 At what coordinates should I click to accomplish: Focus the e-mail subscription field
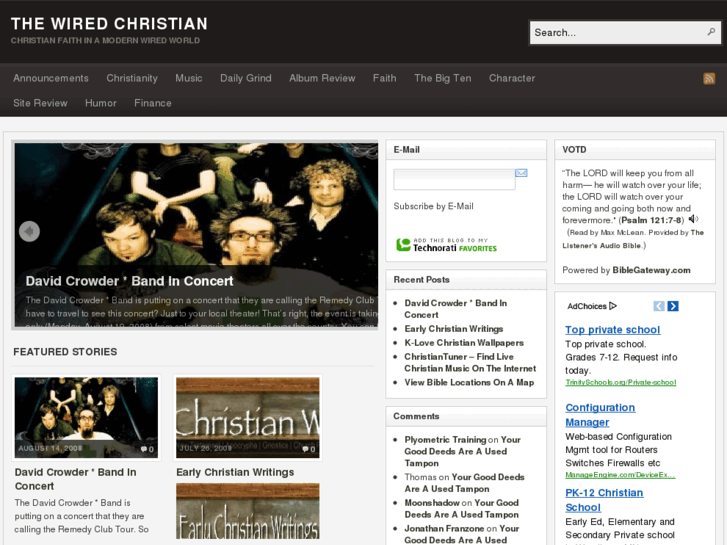[454, 179]
